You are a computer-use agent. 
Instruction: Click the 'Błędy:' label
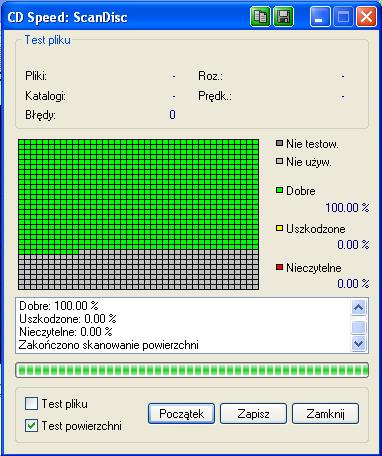pos(40,115)
